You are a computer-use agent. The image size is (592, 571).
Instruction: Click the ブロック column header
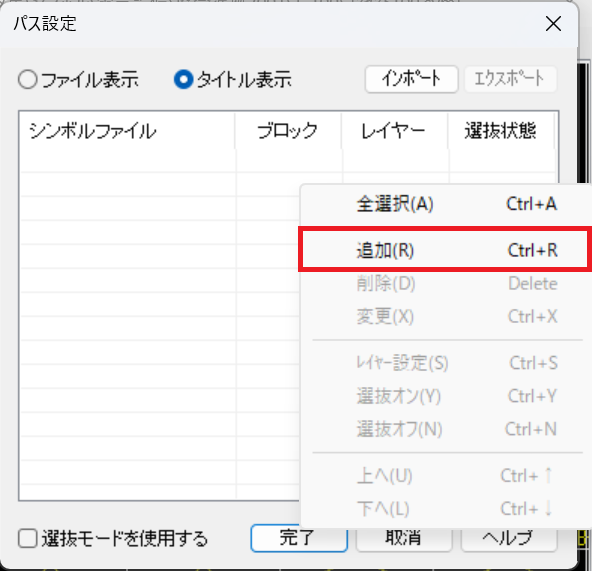(x=288, y=131)
